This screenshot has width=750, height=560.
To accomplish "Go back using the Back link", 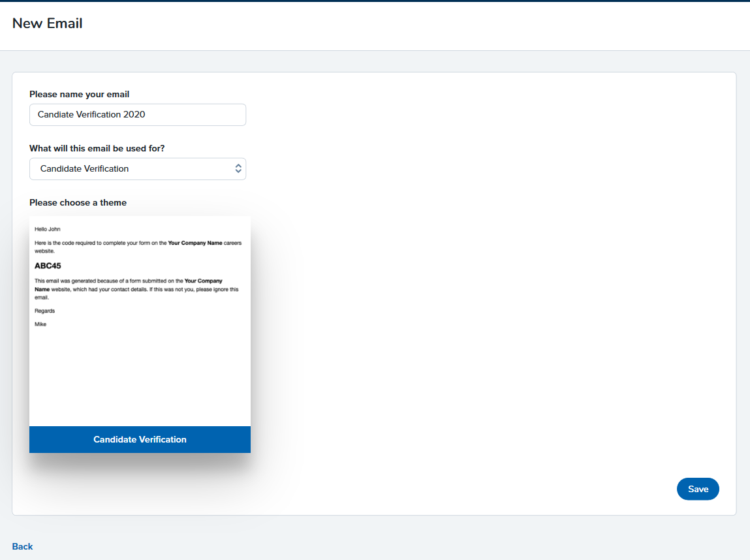I will 22,546.
